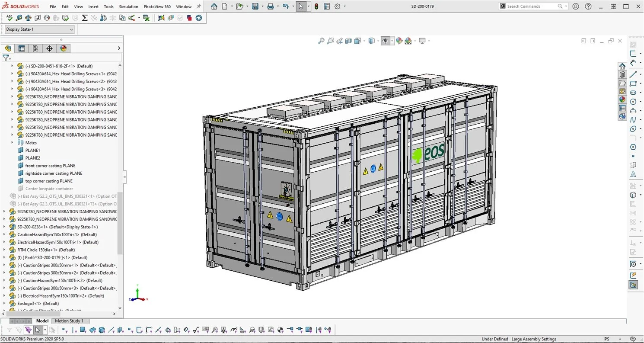Switch to the ConfigurationManager panel icon
This screenshot has height=343, width=644.
(35, 48)
